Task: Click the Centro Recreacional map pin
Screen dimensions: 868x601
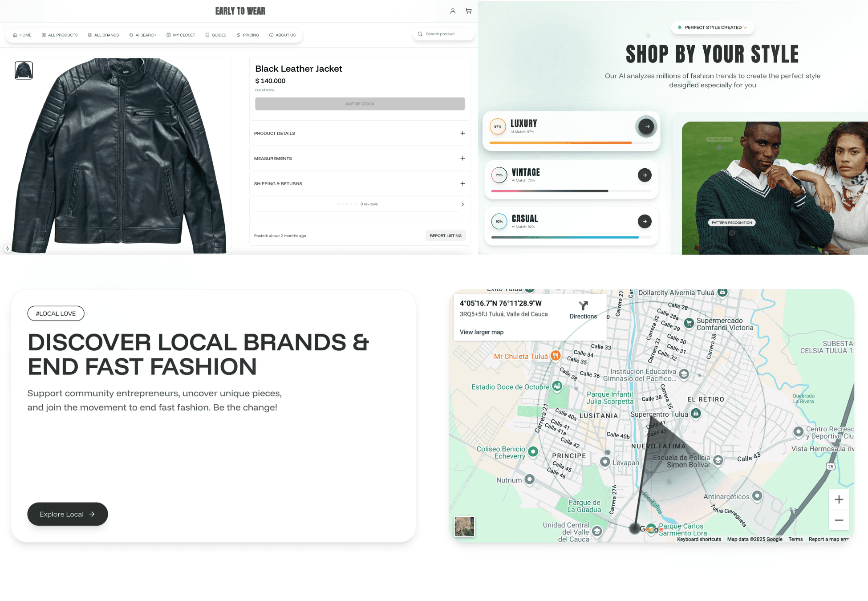Action: (x=799, y=431)
